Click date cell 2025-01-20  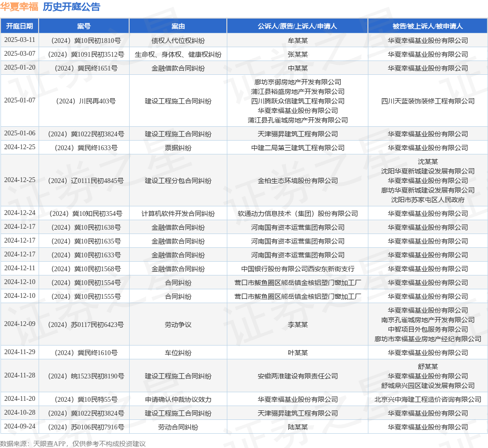click(x=20, y=68)
